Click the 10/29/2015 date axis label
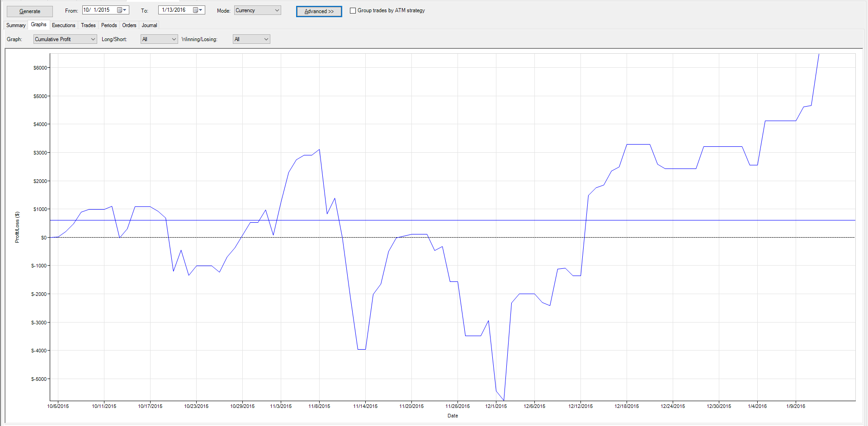 [243, 406]
